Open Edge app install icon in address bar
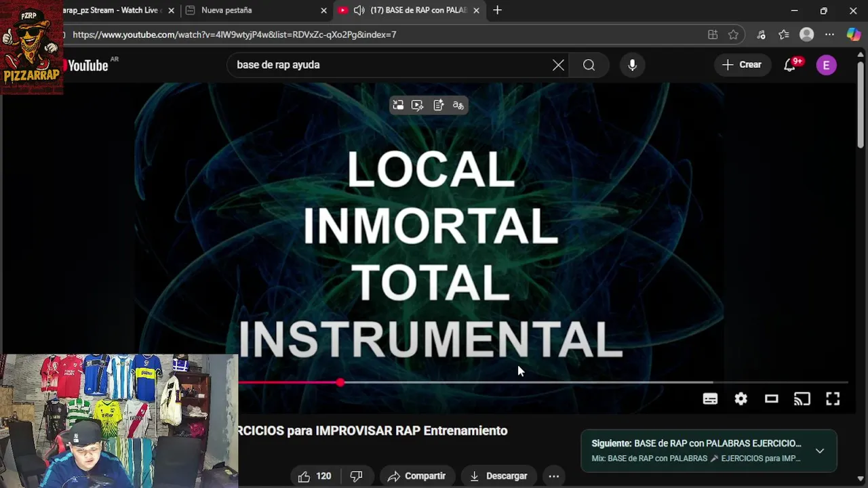 click(x=713, y=35)
